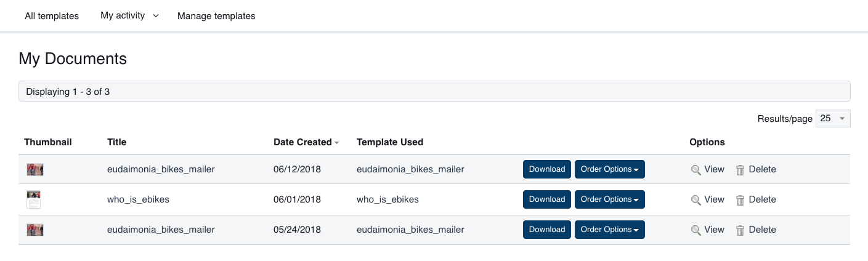Sort by the Date Created arrow icon
This screenshot has width=868, height=261.
(x=337, y=143)
